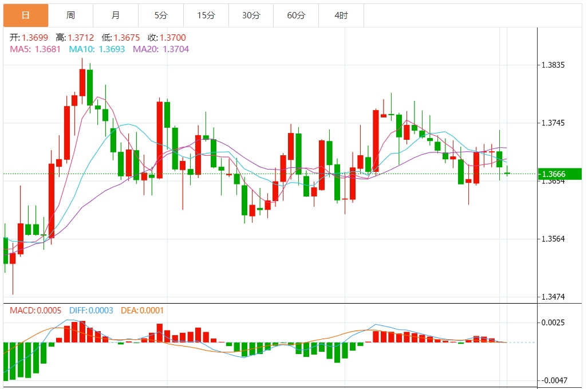The width and height of the screenshot is (588, 389).
Task: Open the 30分 timeframe tab
Action: click(251, 15)
